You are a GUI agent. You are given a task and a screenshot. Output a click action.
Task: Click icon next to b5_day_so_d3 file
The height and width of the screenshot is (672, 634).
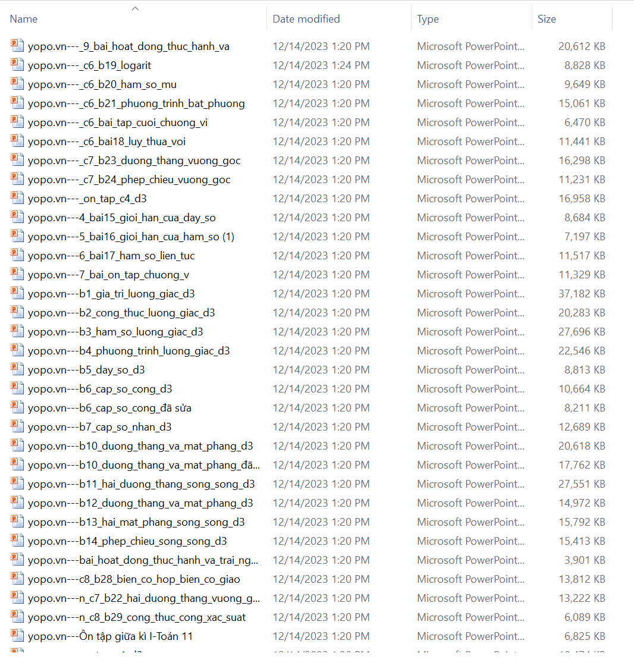coord(17,370)
